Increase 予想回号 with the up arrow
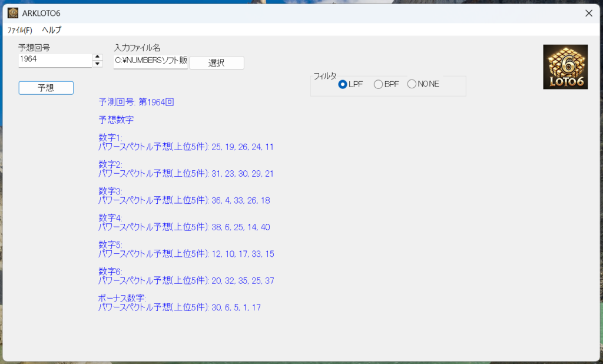This screenshot has height=364, width=603. (x=97, y=57)
